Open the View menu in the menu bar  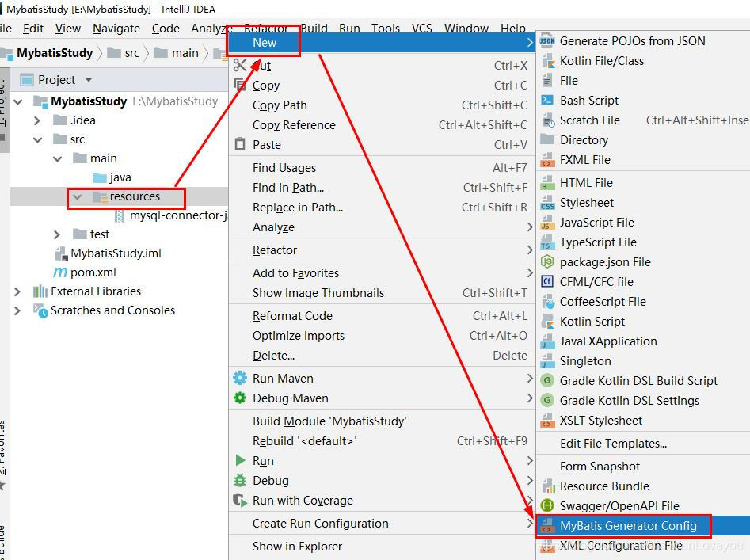coord(68,29)
